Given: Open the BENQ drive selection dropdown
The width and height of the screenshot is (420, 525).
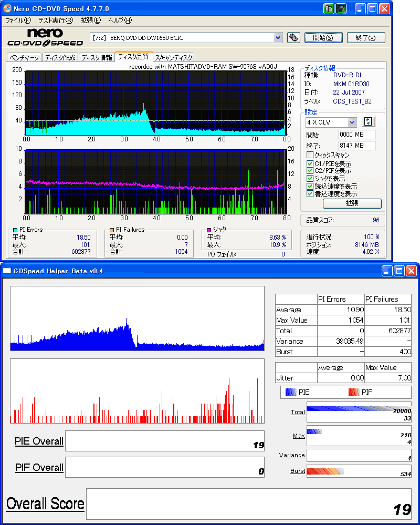Looking at the screenshot, I should [278, 38].
